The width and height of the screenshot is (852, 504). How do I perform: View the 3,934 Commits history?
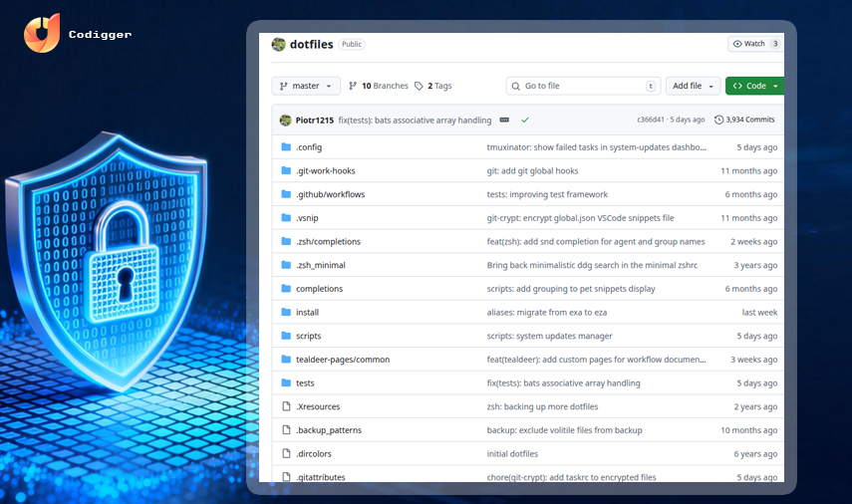(744, 120)
